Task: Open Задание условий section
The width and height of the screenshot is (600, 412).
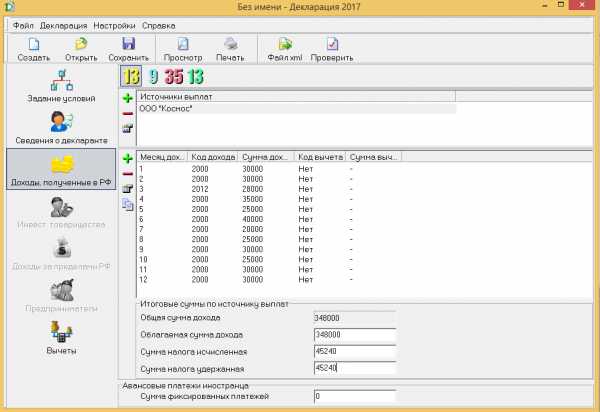Action: tap(61, 86)
